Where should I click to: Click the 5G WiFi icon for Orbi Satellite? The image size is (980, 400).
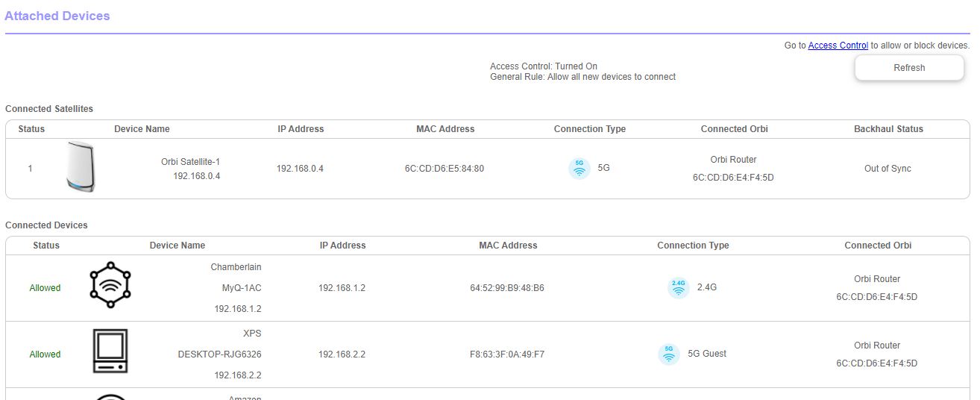579,169
